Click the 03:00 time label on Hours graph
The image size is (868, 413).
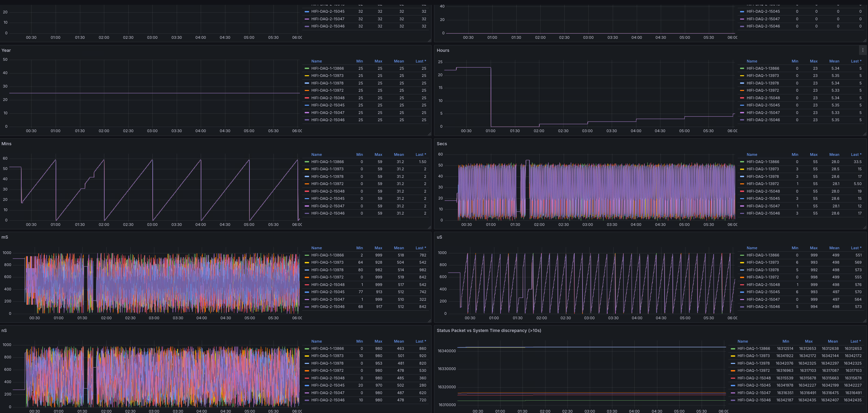click(587, 131)
